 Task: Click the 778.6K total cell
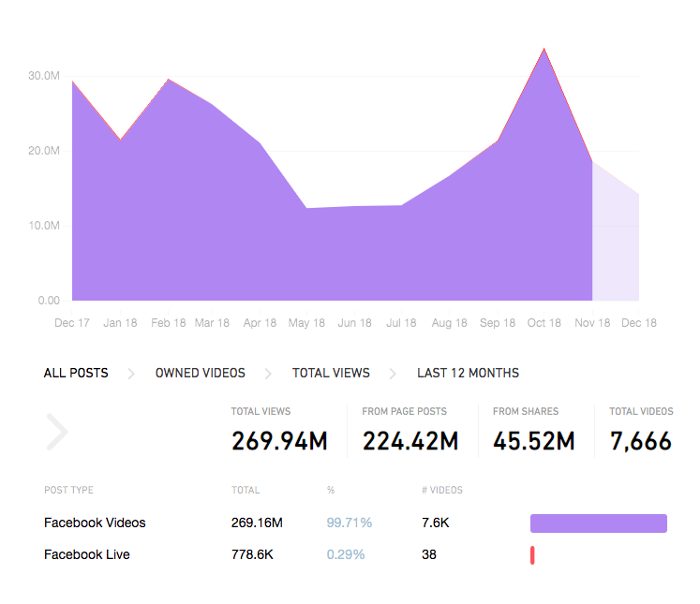point(252,554)
